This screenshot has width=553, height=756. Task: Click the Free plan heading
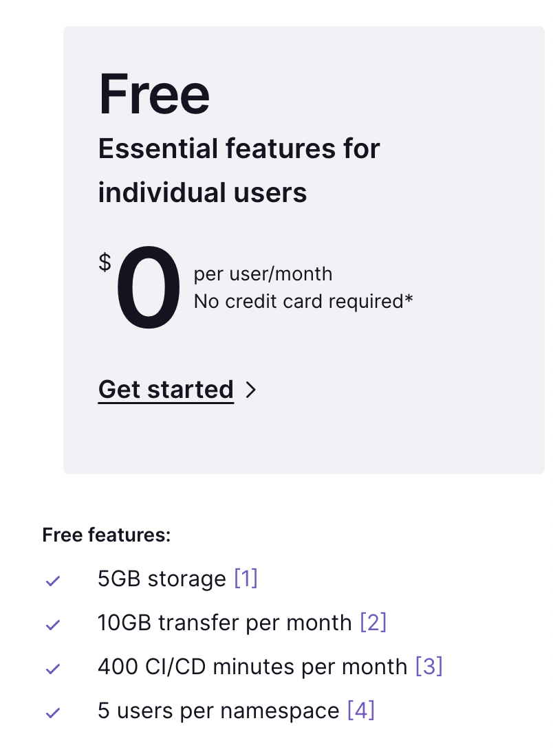154,93
